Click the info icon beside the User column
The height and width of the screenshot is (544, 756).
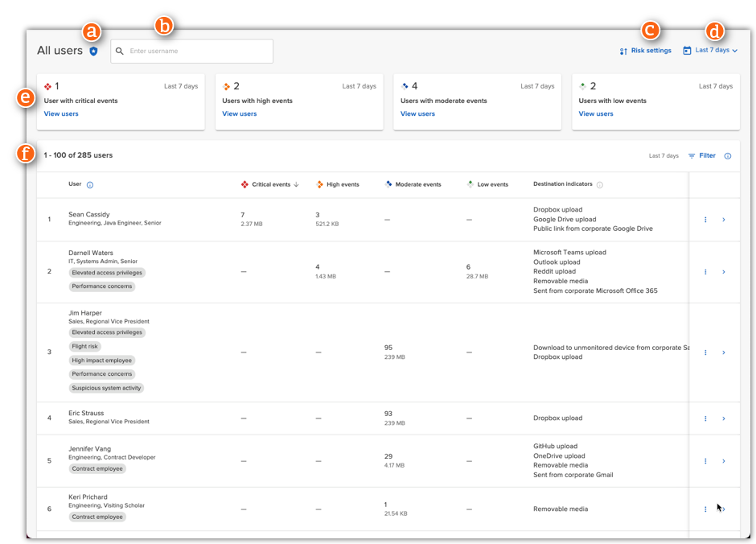coord(88,184)
